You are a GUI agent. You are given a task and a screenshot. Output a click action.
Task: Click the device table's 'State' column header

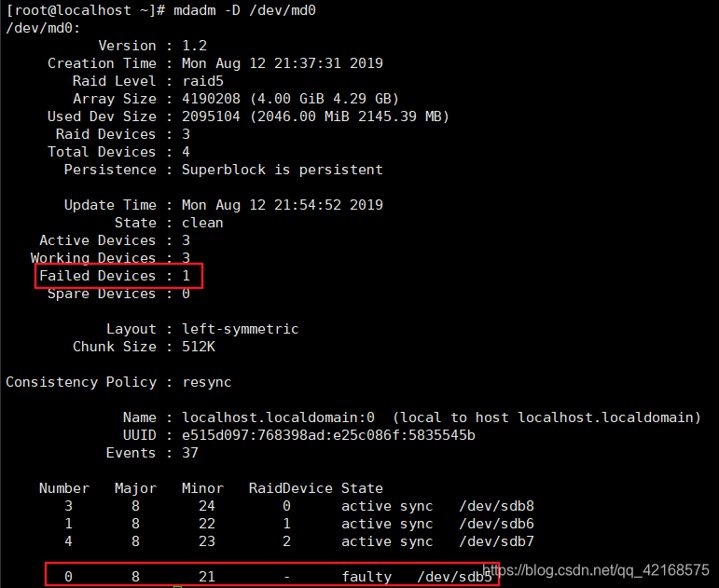[x=362, y=488]
